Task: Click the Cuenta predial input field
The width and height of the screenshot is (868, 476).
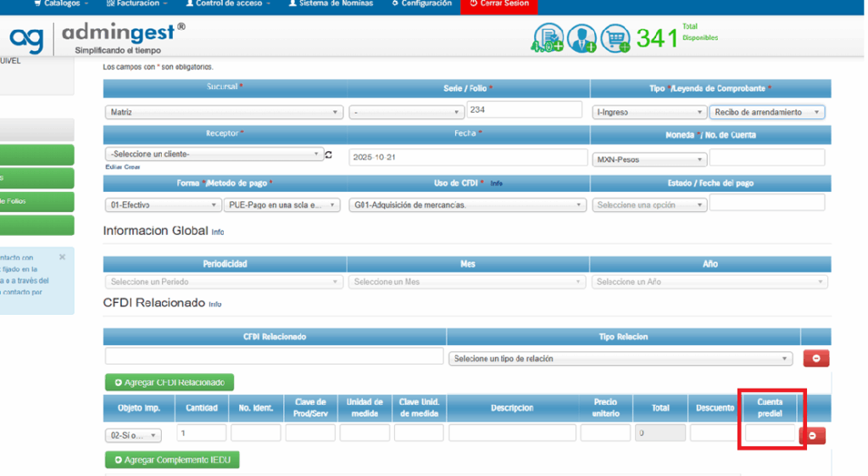Action: point(770,434)
